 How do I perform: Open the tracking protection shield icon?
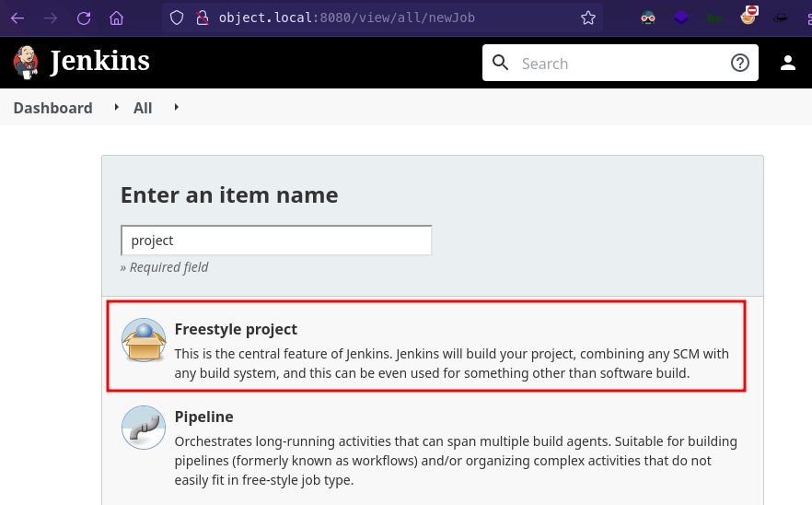pos(180,18)
